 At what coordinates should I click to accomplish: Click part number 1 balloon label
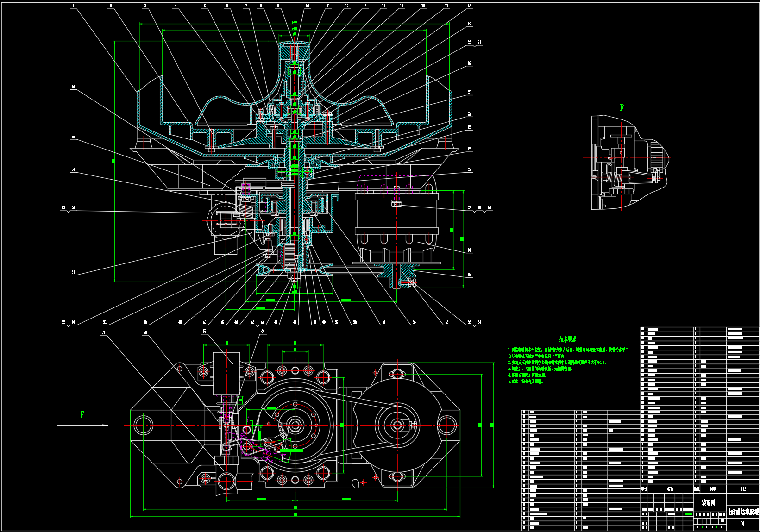73,6
